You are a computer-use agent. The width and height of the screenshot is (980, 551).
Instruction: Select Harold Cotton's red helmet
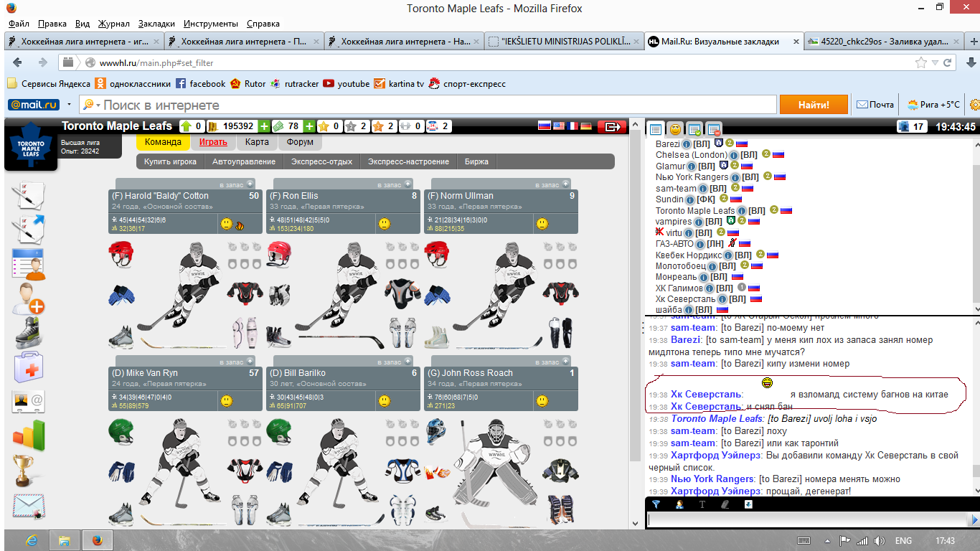[x=121, y=254]
